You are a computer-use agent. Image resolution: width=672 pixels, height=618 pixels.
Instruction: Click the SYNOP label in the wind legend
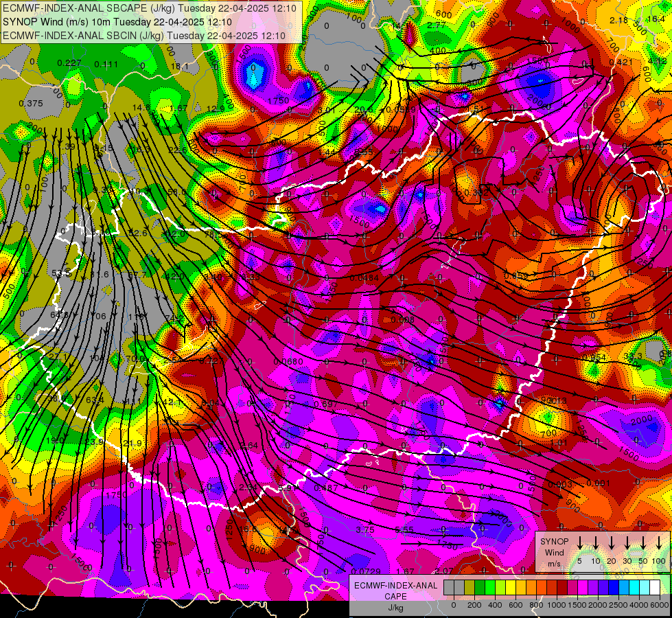point(554,542)
